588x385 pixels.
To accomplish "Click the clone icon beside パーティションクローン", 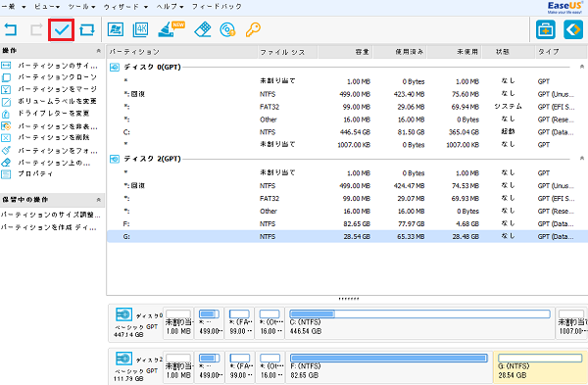I will [6, 77].
